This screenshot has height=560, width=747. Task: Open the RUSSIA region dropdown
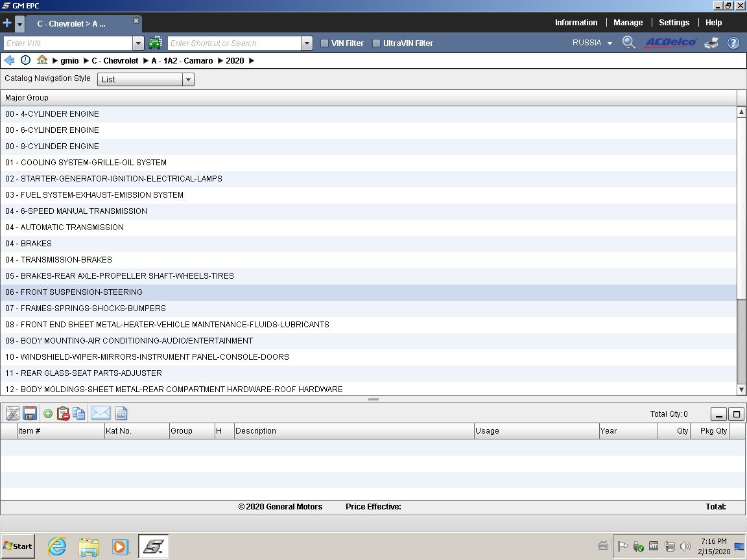(x=592, y=43)
